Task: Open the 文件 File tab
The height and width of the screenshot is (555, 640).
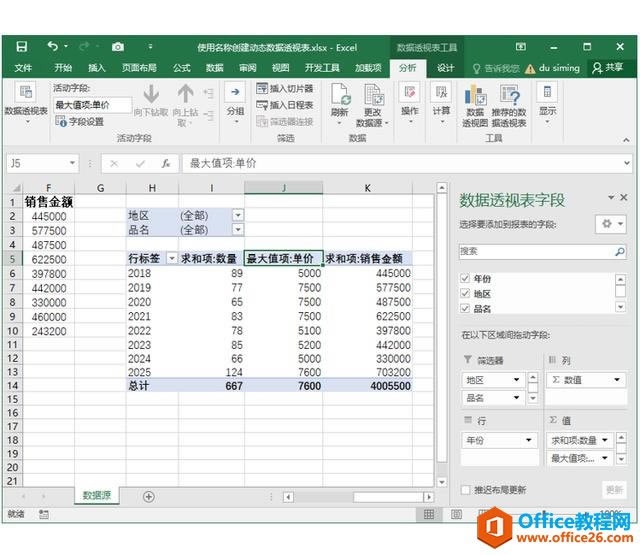Action: tap(23, 68)
